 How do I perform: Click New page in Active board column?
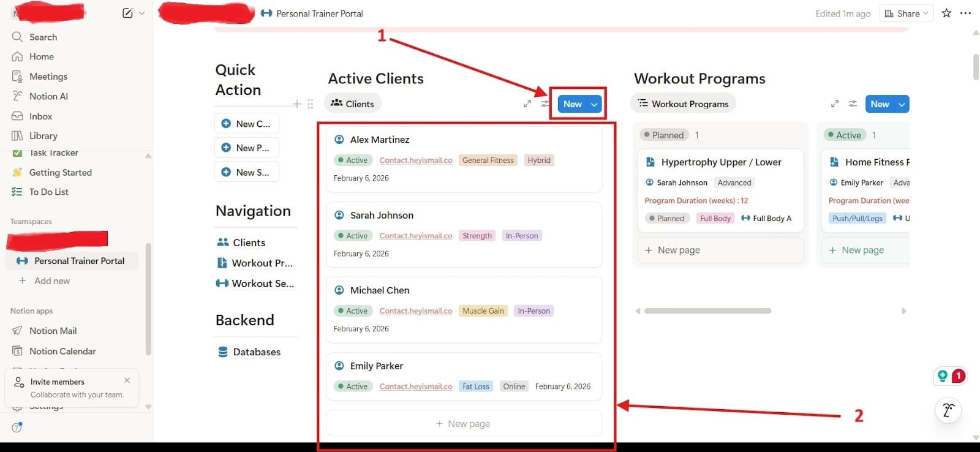tap(865, 250)
